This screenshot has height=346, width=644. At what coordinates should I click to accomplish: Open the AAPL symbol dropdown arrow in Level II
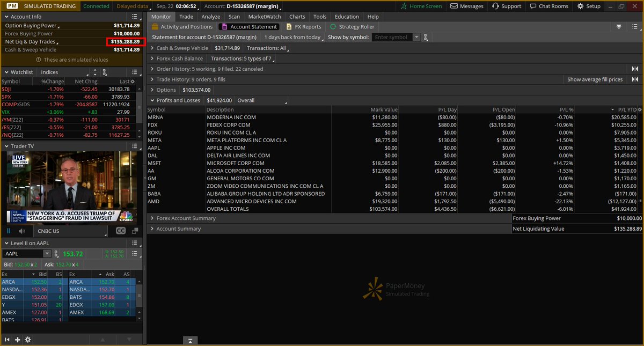47,254
